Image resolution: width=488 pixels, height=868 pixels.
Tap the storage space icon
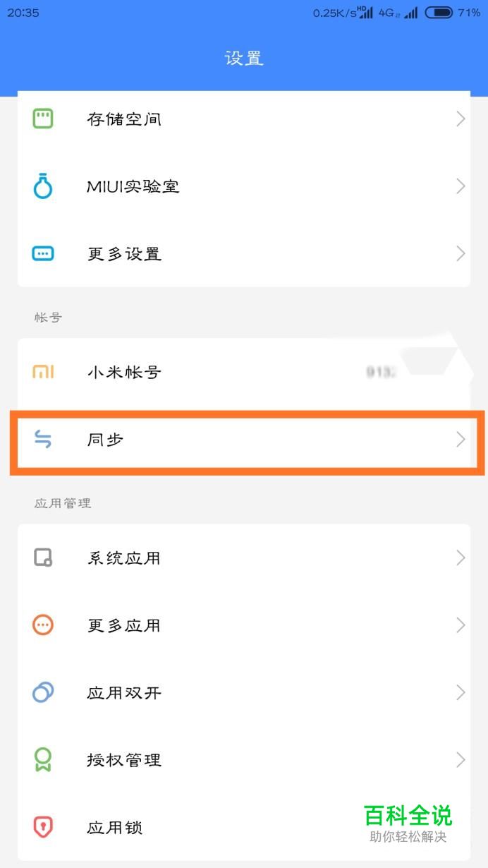(43, 119)
